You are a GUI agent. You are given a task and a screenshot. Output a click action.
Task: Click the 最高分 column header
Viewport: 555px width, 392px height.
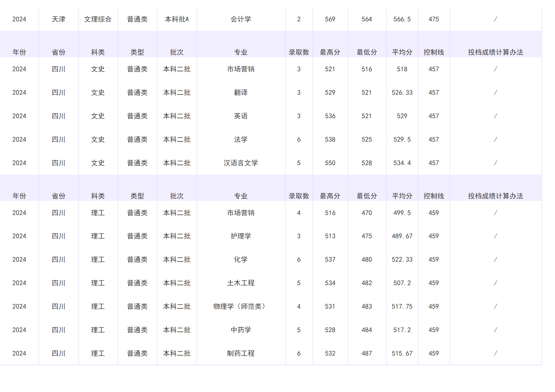331,52
